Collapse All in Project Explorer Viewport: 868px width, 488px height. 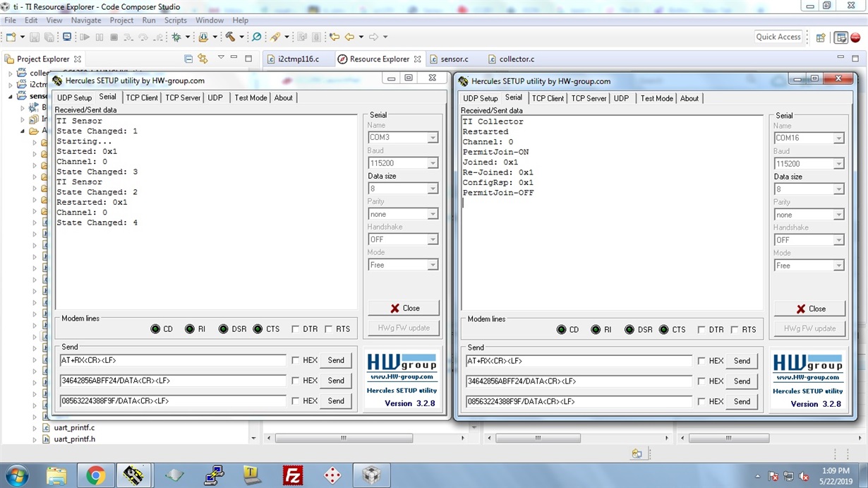coord(188,59)
